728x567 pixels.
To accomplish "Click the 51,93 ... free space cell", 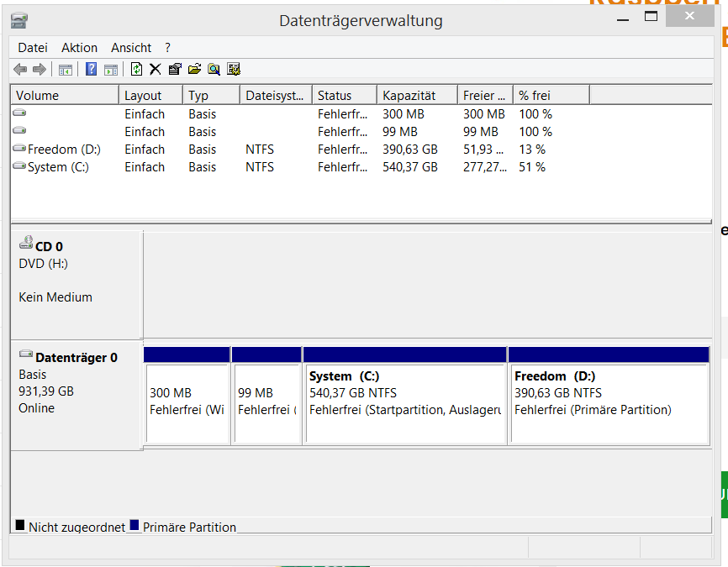I will coord(483,150).
